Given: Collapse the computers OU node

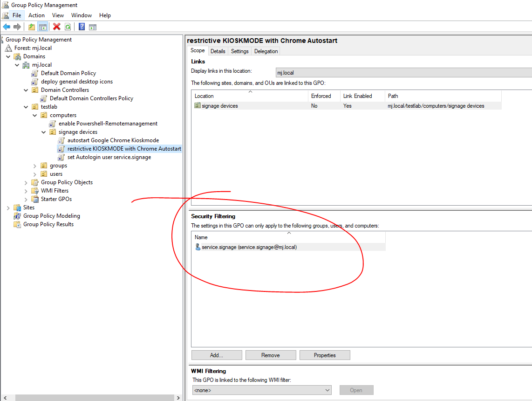Looking at the screenshot, I should tap(34, 116).
